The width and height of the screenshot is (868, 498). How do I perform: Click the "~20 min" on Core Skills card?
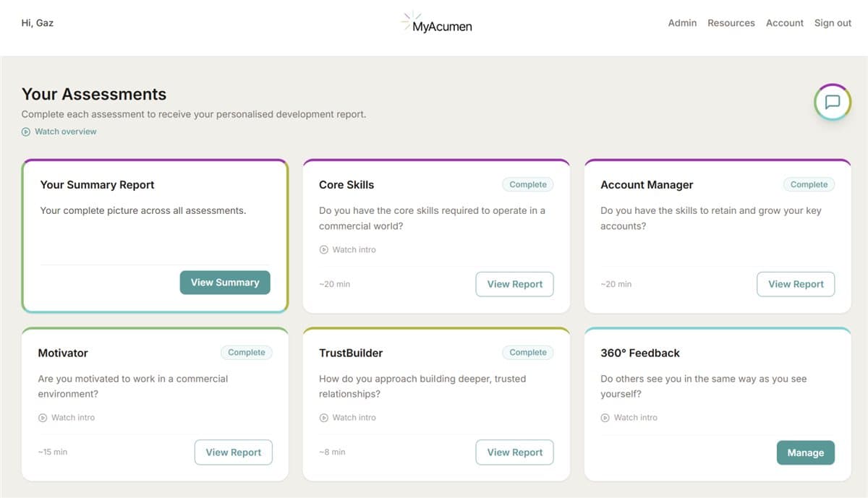click(334, 284)
